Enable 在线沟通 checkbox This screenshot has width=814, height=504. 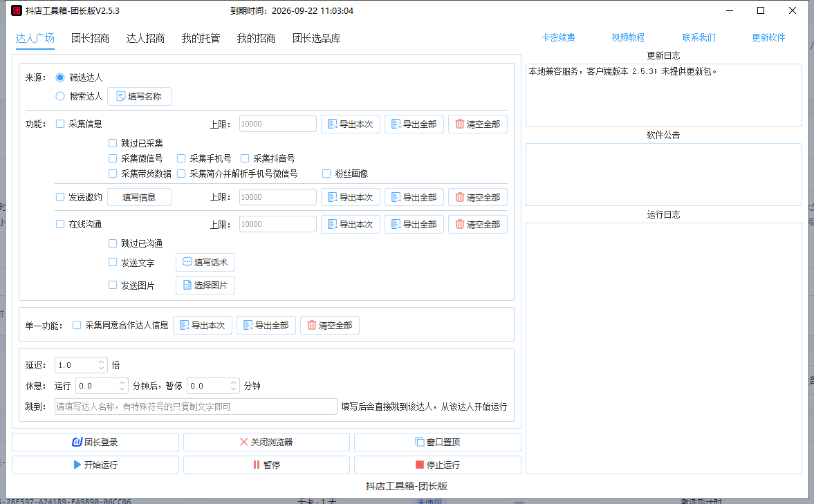pyautogui.click(x=60, y=224)
